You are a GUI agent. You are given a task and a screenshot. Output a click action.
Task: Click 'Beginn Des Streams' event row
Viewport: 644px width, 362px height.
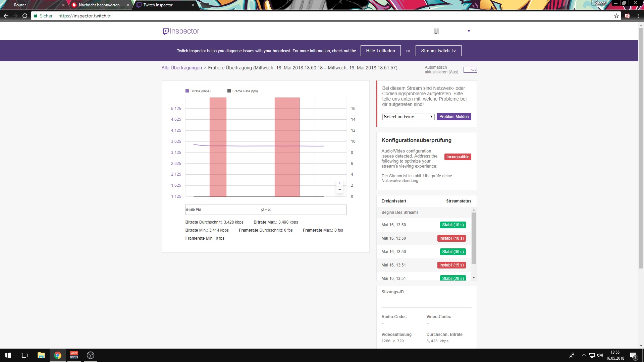click(x=424, y=213)
